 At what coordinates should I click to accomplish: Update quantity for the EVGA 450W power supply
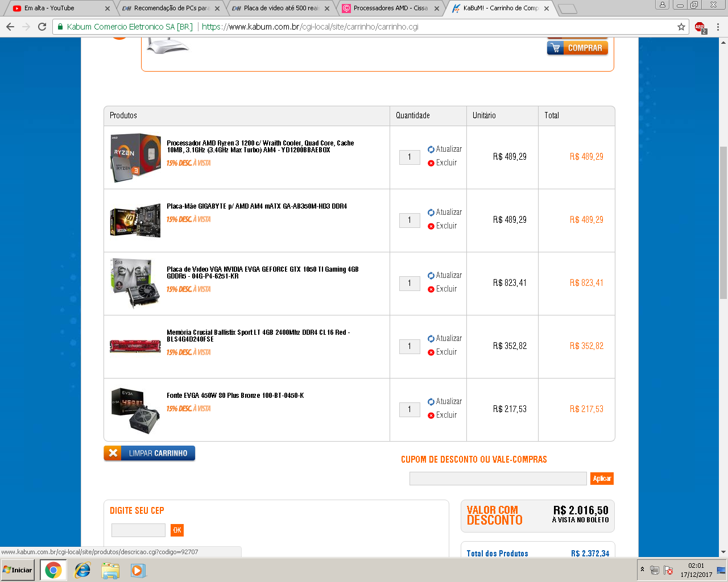pos(445,402)
